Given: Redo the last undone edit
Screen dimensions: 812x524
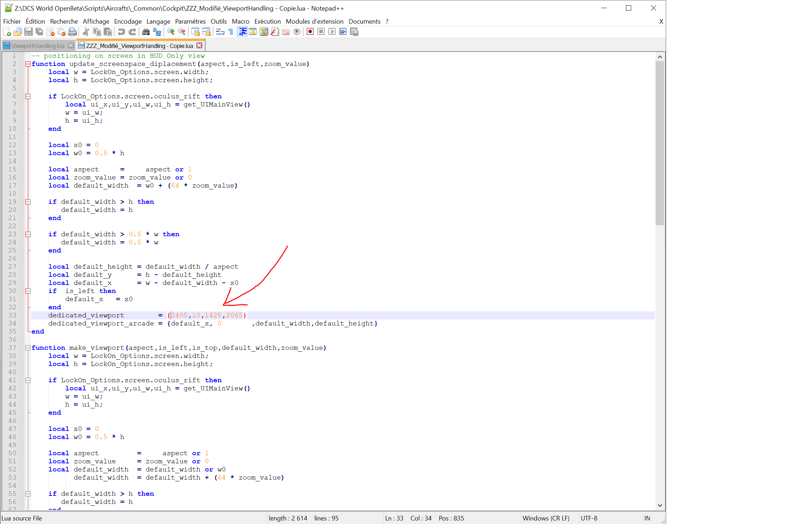Looking at the screenshot, I should click(x=132, y=32).
